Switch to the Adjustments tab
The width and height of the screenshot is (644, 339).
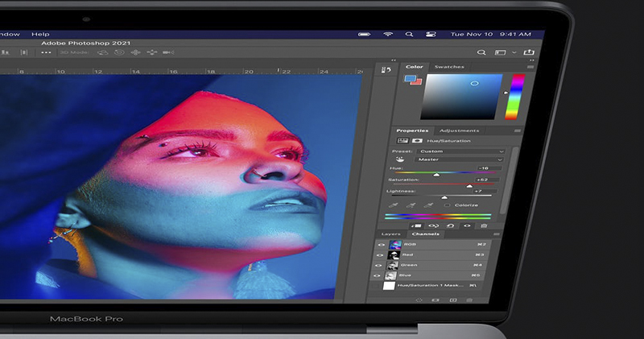(x=459, y=130)
